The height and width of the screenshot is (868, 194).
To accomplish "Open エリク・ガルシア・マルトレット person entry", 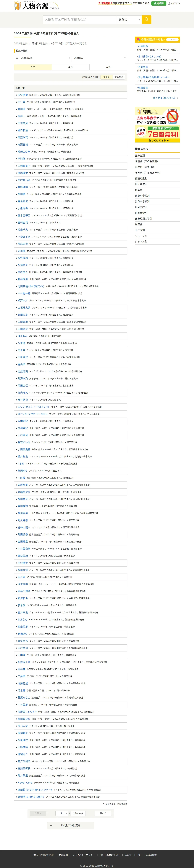I will (34, 407).
